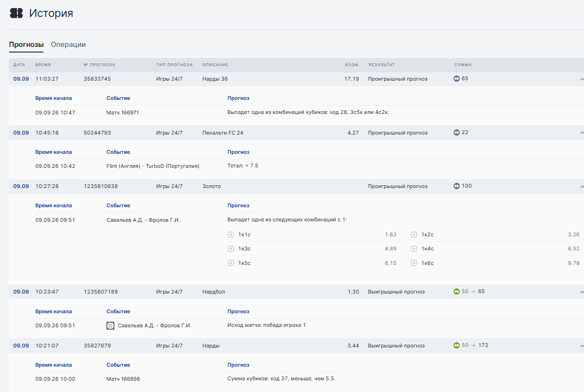Click forecast number 50244793
This screenshot has width=584, height=392.
(x=98, y=133)
